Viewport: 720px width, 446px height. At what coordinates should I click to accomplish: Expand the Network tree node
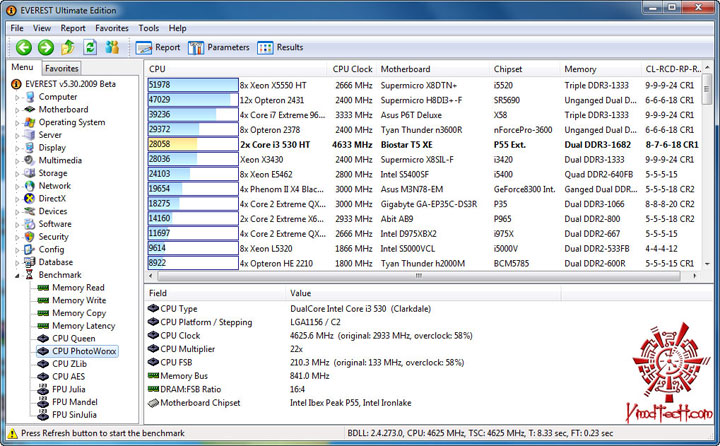coord(17,186)
